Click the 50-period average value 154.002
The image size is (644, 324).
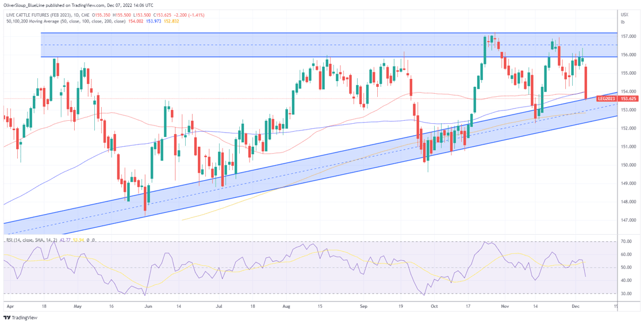(136, 21)
